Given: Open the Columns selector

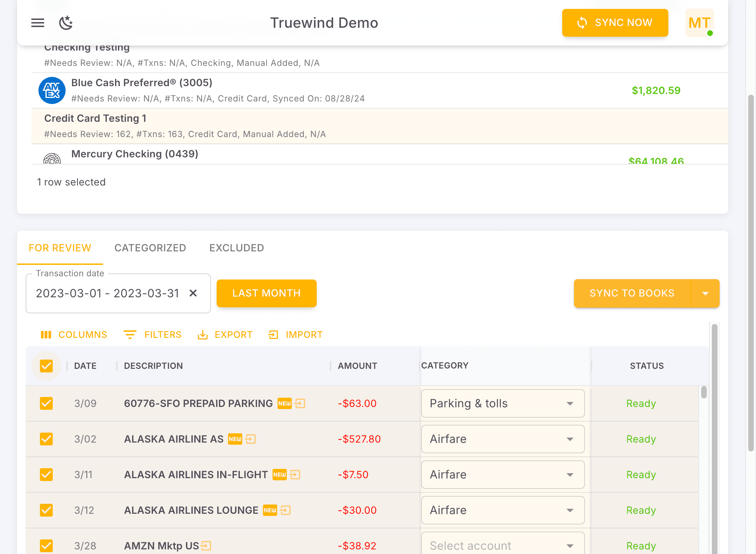Looking at the screenshot, I should [x=74, y=335].
